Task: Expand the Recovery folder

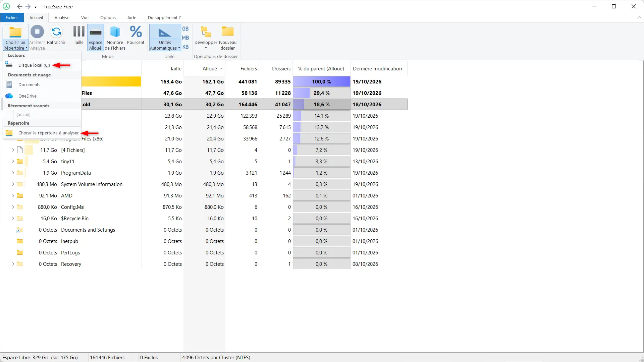Action: point(13,264)
